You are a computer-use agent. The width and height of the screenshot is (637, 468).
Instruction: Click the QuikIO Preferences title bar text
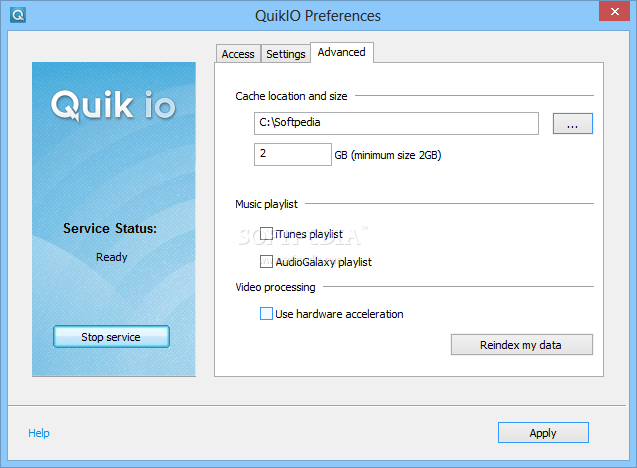pyautogui.click(x=318, y=16)
